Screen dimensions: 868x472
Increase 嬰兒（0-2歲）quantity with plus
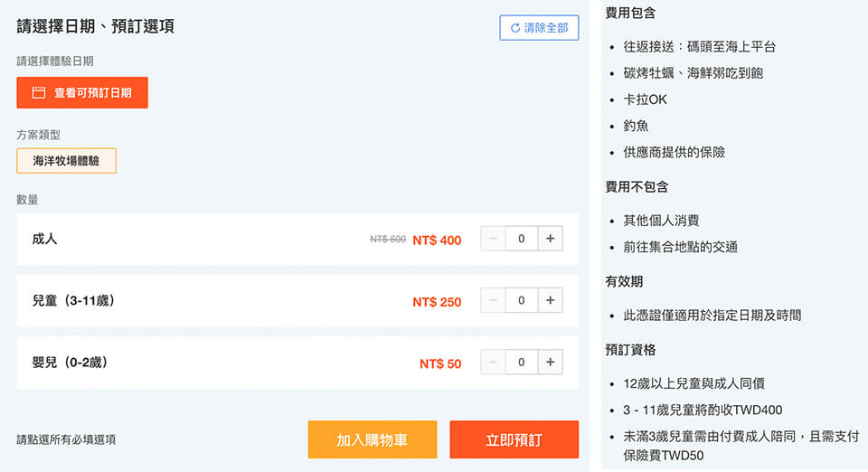pos(551,362)
